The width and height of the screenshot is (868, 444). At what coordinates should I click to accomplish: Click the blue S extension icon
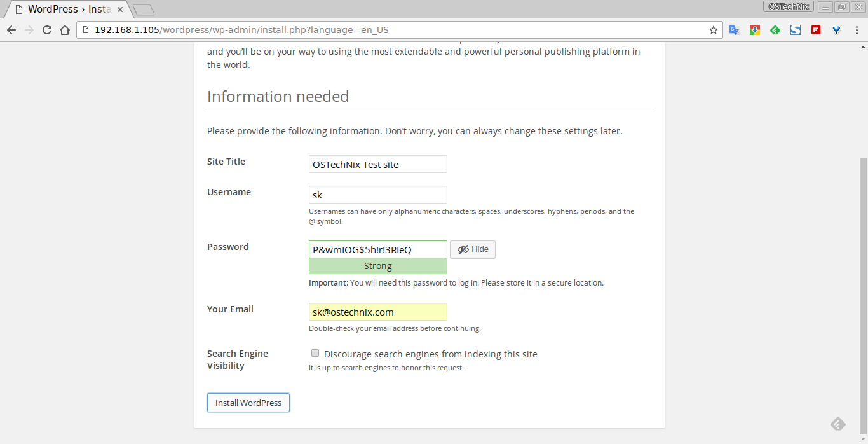pyautogui.click(x=796, y=30)
